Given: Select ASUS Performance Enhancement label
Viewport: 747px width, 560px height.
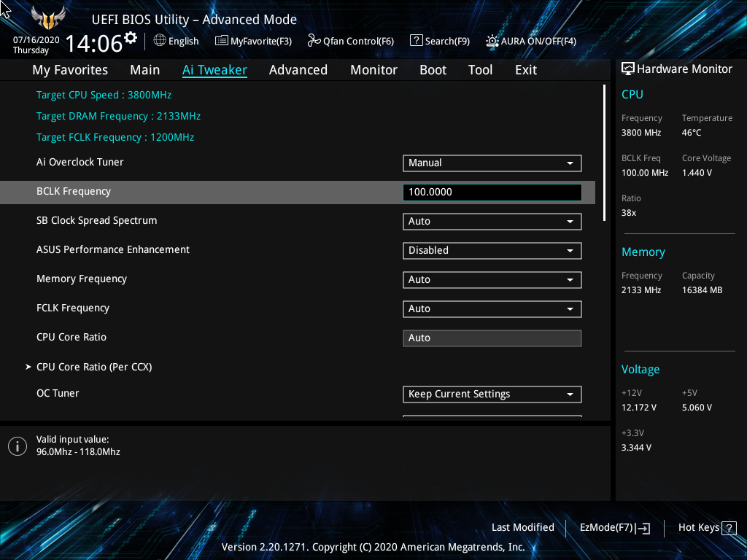Looking at the screenshot, I should [x=113, y=249].
